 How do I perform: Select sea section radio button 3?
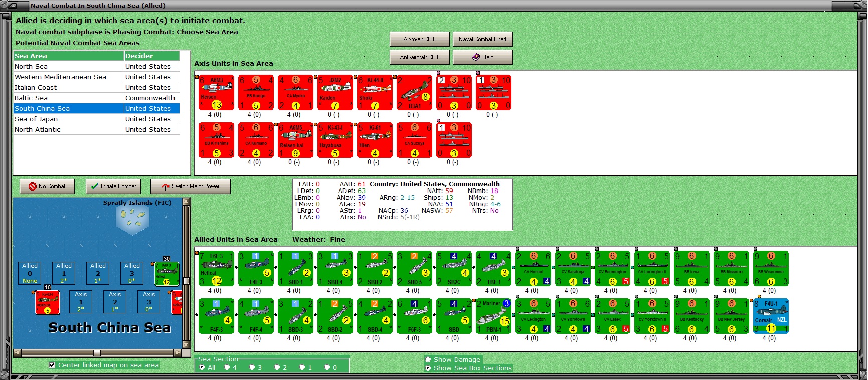252,367
